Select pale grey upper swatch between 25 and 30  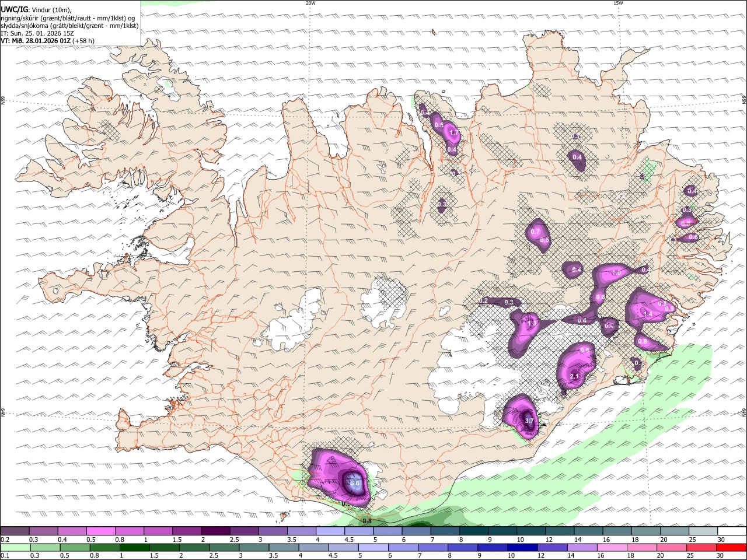[703, 531]
